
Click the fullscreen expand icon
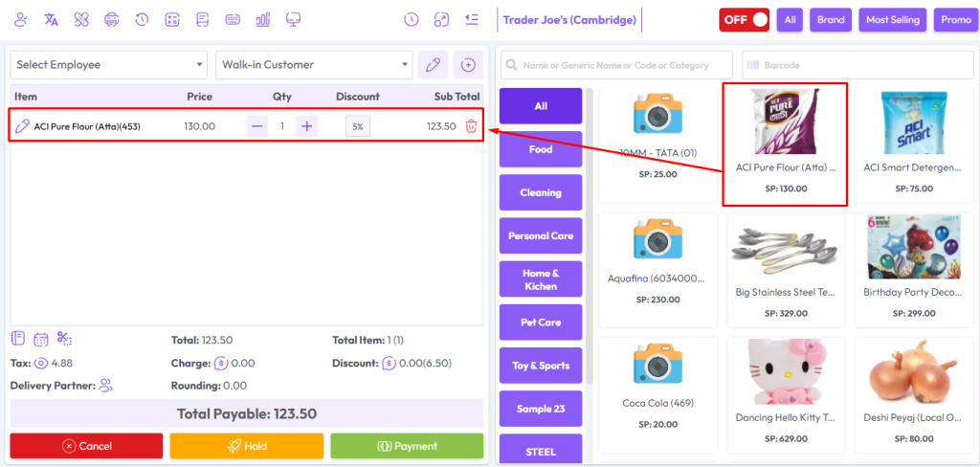[x=441, y=19]
